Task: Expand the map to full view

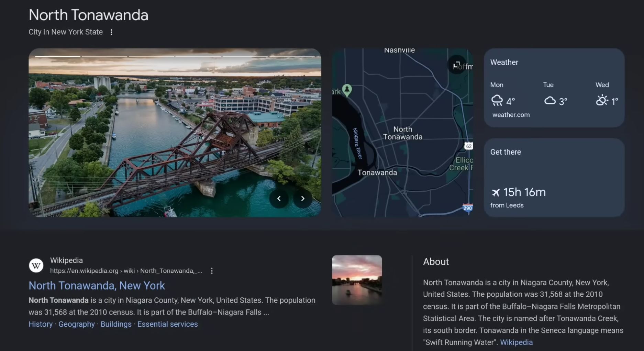Action: tap(457, 65)
